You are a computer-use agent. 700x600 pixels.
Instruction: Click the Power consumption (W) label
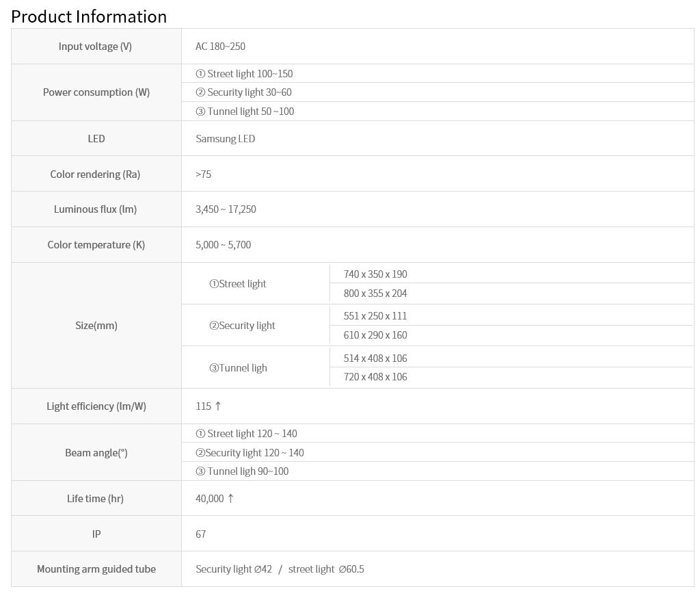[x=96, y=92]
